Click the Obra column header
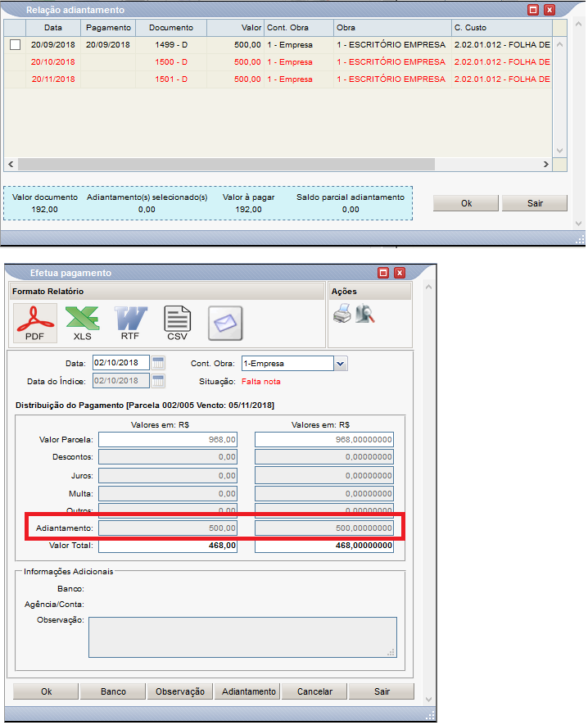This screenshot has height=725, width=588. (x=392, y=28)
